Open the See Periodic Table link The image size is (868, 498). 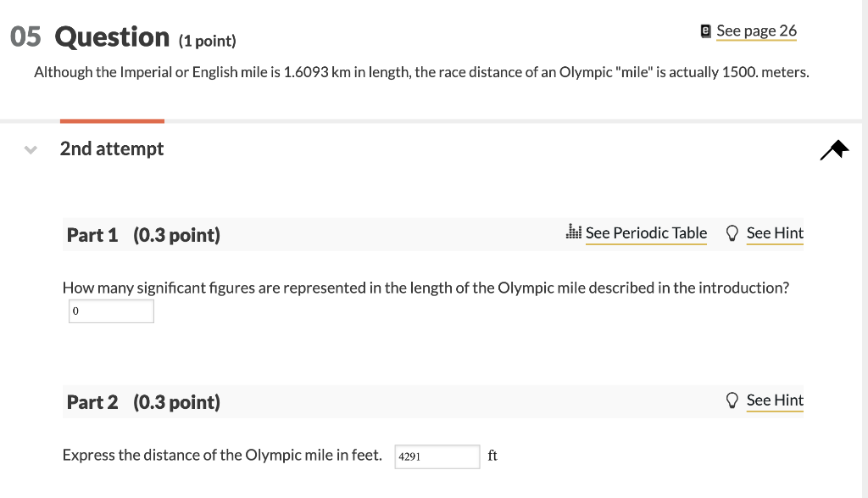click(x=646, y=233)
